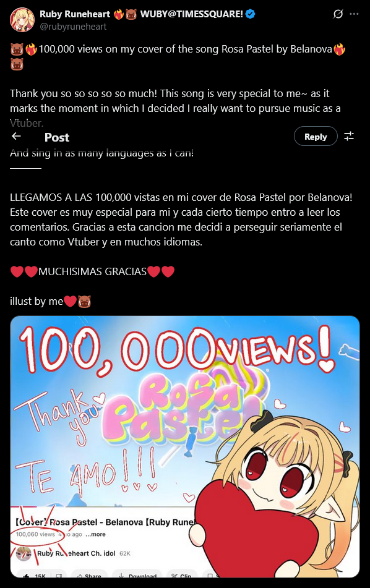Expand the ...more description text in the image
This screenshot has height=588, width=370.
click(95, 534)
